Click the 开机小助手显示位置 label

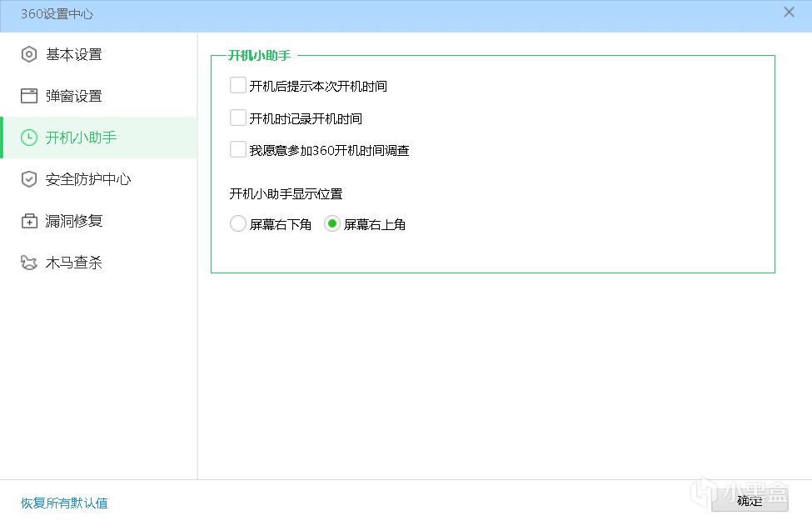coord(286,194)
